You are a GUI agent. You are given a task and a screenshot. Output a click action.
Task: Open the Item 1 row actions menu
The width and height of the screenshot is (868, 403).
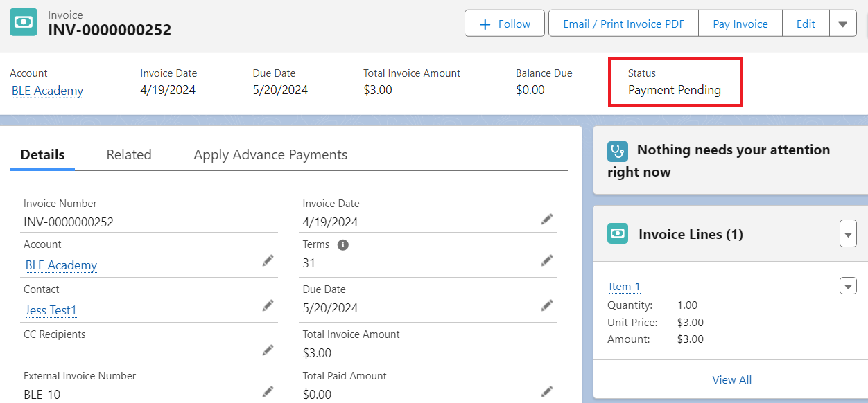848,286
